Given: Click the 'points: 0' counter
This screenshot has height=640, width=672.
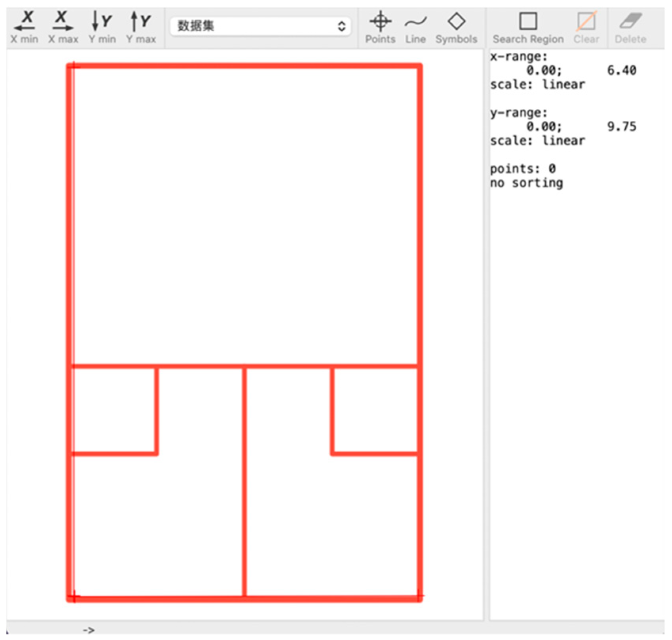Looking at the screenshot, I should pyautogui.click(x=523, y=169).
